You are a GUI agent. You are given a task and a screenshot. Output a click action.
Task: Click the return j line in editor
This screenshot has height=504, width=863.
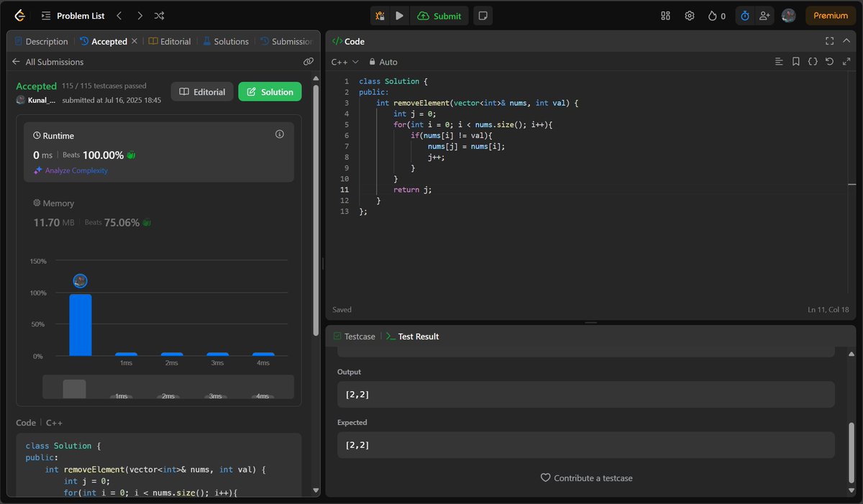click(x=413, y=190)
